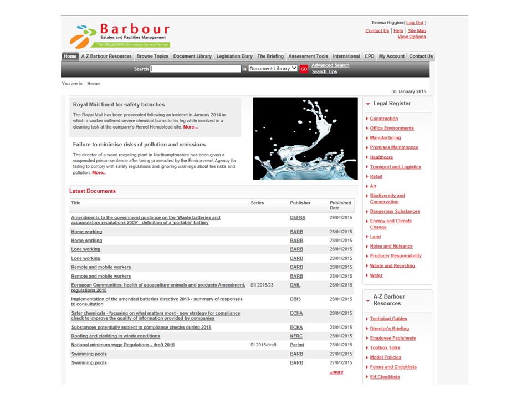This screenshot has height=399, width=532.
Task: Open the Employee Factsheets link
Action: pyautogui.click(x=392, y=338)
